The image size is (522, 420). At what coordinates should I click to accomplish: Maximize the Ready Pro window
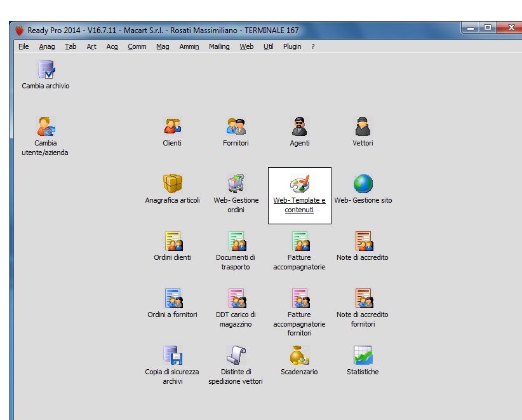point(488,28)
